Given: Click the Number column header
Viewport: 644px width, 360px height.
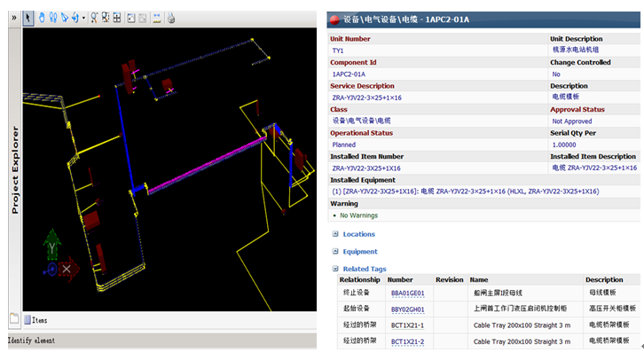Looking at the screenshot, I should pyautogui.click(x=400, y=279).
